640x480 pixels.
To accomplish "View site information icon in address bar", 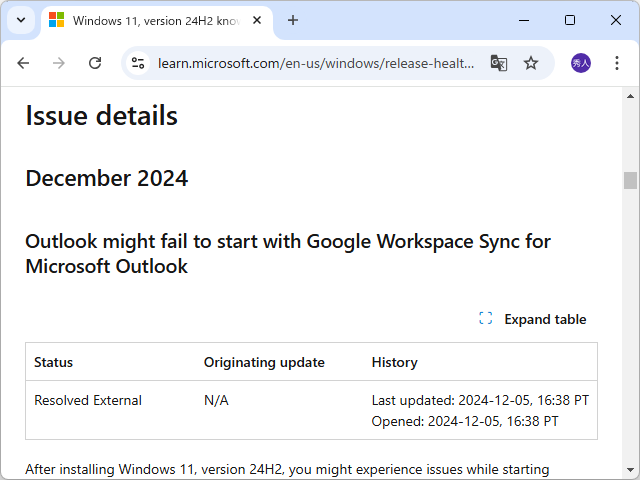I will pyautogui.click(x=139, y=63).
